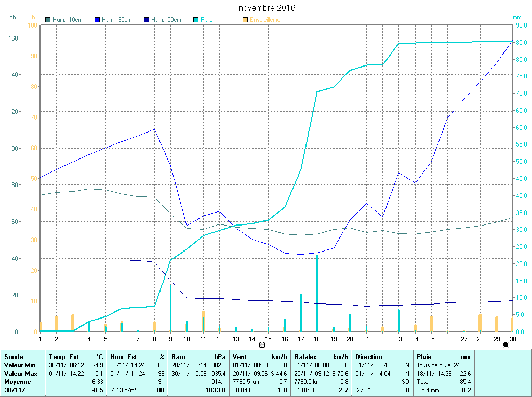Open the Vent km/h column header

tap(260, 357)
